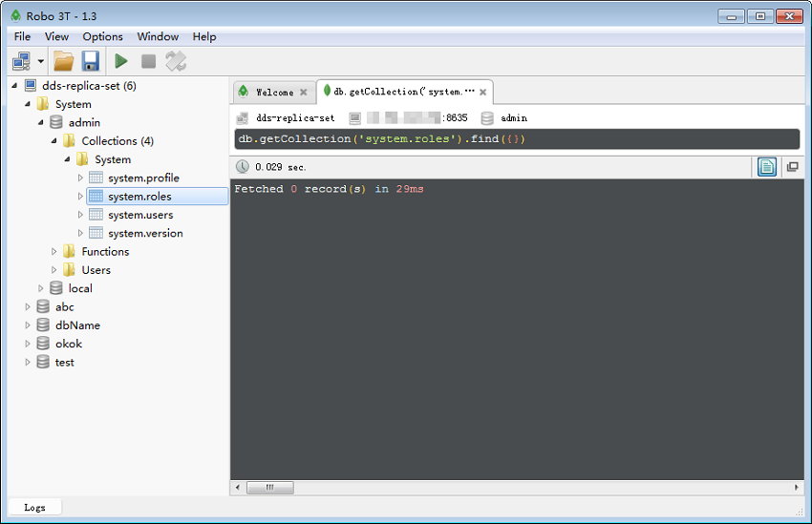Click the dds-replica-set connection label in query header
812x524 pixels.
(295, 118)
